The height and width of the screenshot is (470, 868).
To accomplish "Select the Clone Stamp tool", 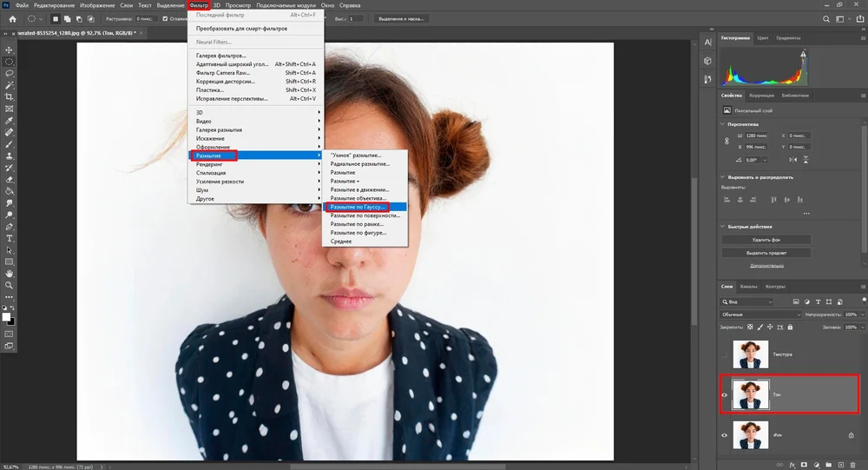I will tap(9, 156).
